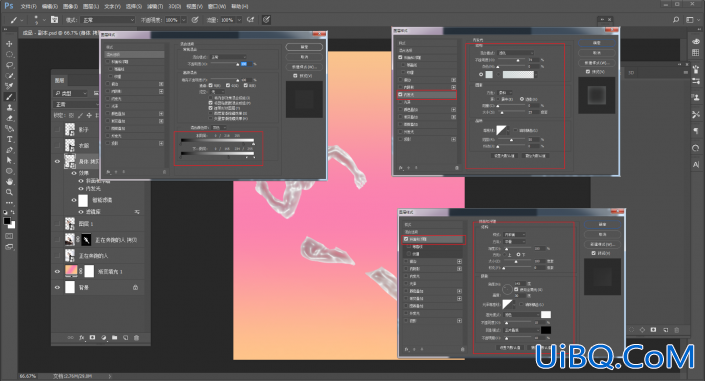
Task: Open the 窗口(W) menu
Action: (217, 6)
